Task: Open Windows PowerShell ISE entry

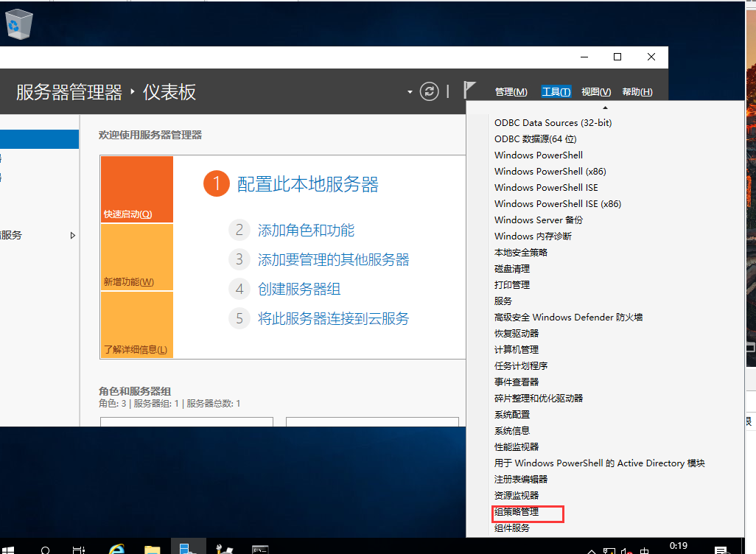Action: point(546,187)
